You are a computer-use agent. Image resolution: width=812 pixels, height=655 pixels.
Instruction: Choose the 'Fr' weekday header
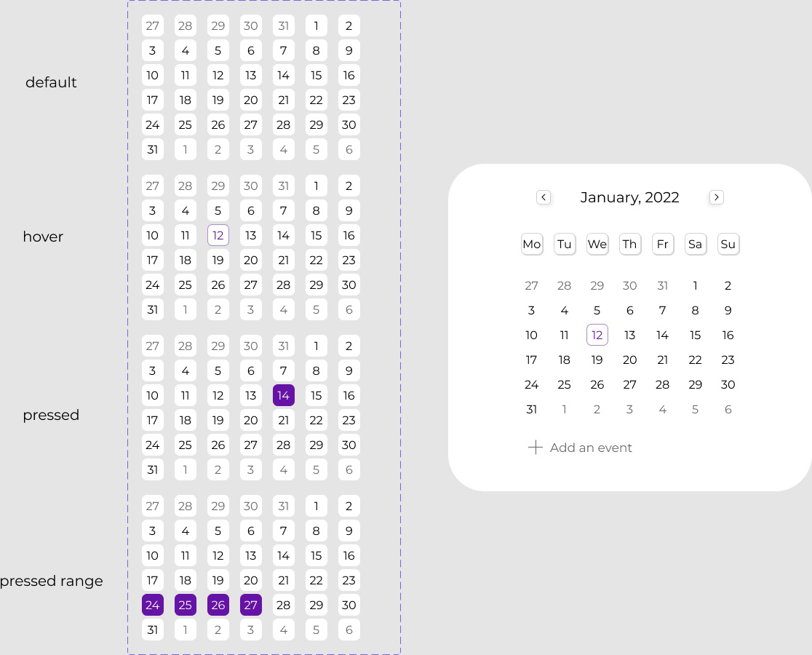663,245
